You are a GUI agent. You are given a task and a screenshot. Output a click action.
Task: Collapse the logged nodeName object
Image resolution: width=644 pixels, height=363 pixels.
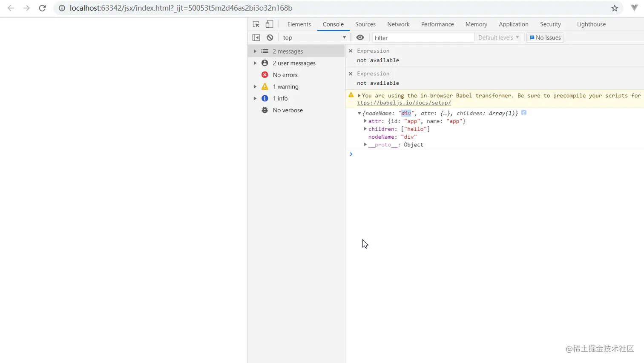tap(359, 113)
